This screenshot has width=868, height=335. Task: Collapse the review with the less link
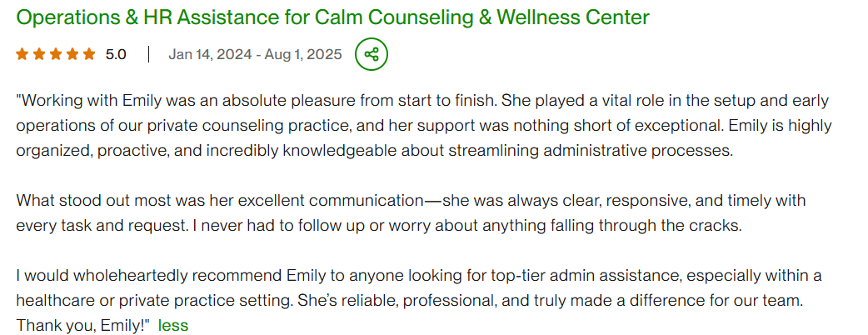(173, 326)
